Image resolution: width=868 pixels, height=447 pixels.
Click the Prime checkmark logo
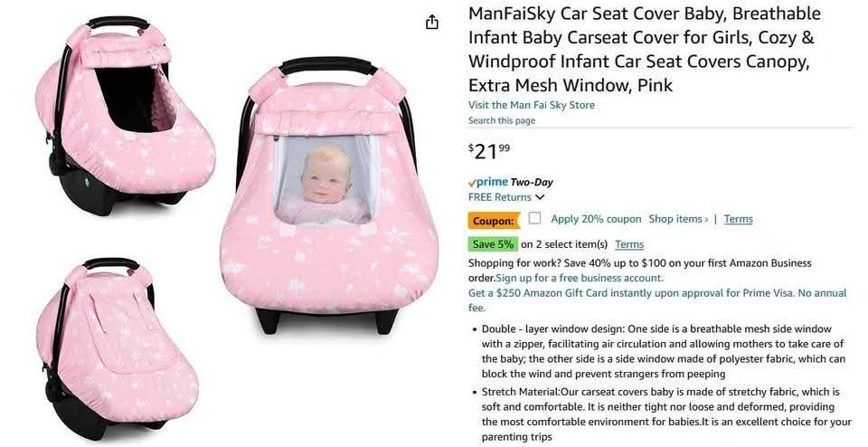488,182
